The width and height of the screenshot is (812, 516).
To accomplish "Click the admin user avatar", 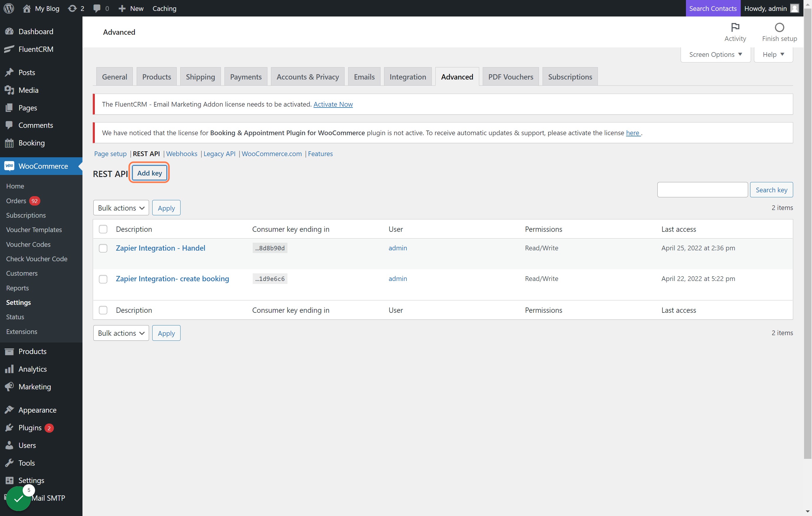I will (794, 9).
